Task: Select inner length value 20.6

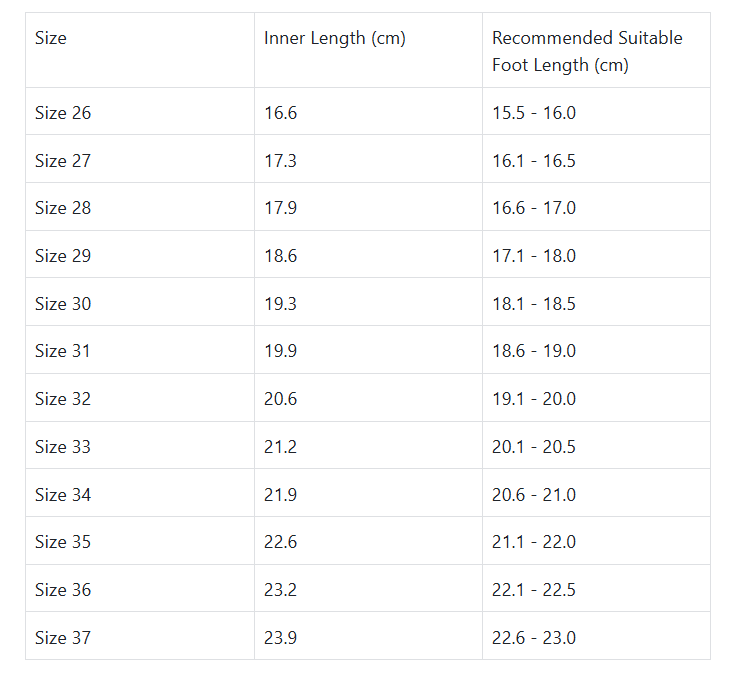Action: tap(280, 399)
